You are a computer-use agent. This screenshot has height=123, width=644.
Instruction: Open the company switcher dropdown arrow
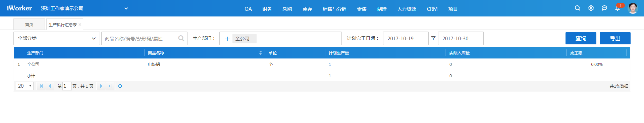click(126, 8)
